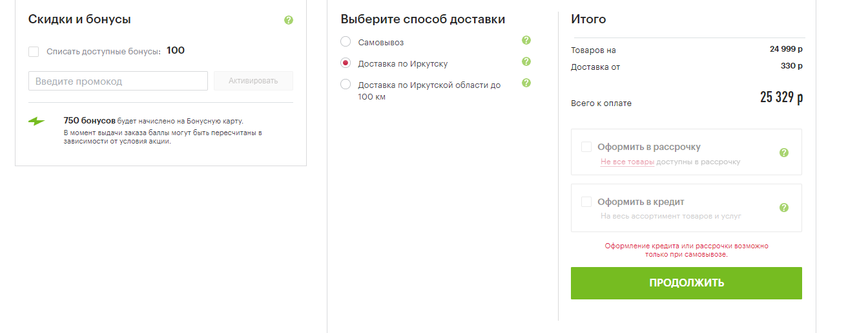The image size is (868, 333).
Task: Enable Списать доступные бонусы checkbox
Action: (34, 52)
